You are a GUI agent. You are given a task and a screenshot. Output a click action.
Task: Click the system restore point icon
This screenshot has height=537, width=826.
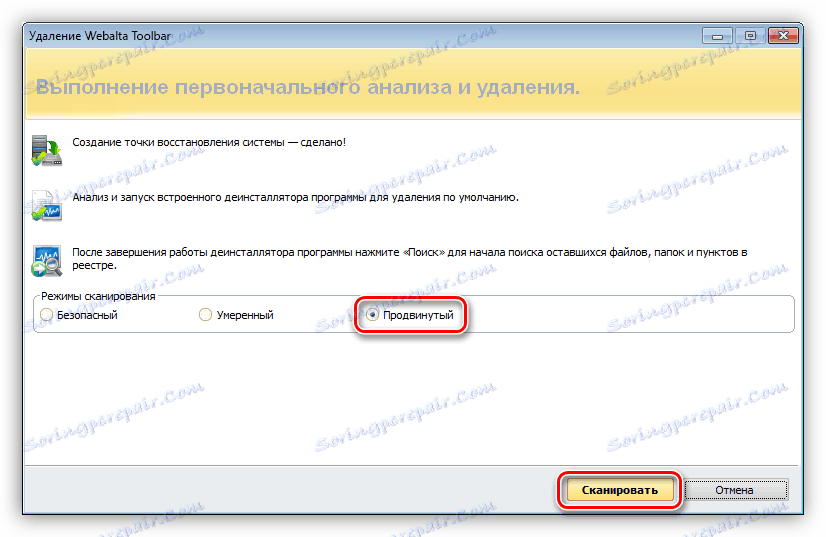coord(46,150)
